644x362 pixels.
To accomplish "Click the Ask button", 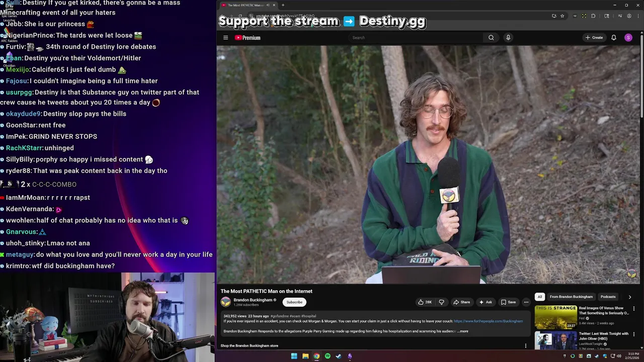I will click(485, 302).
